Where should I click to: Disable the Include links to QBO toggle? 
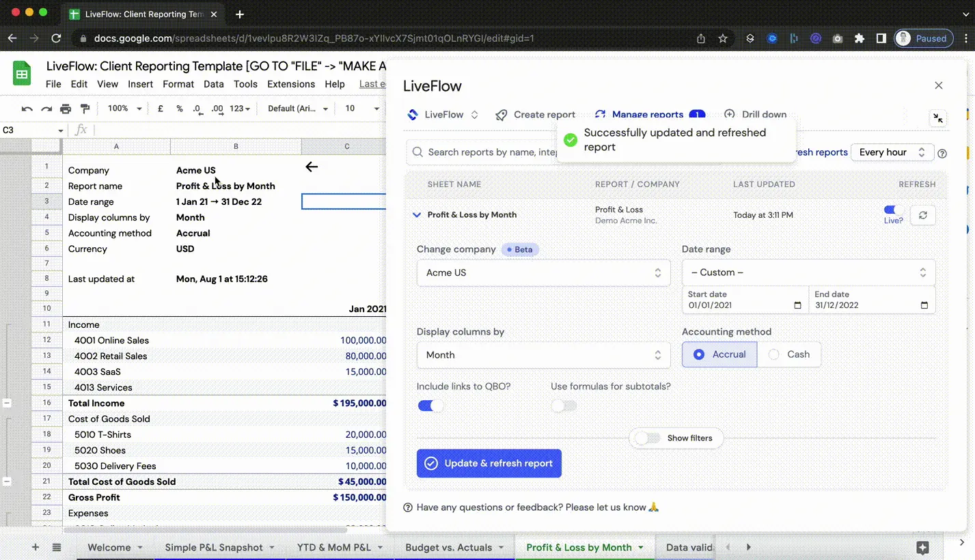click(x=430, y=405)
